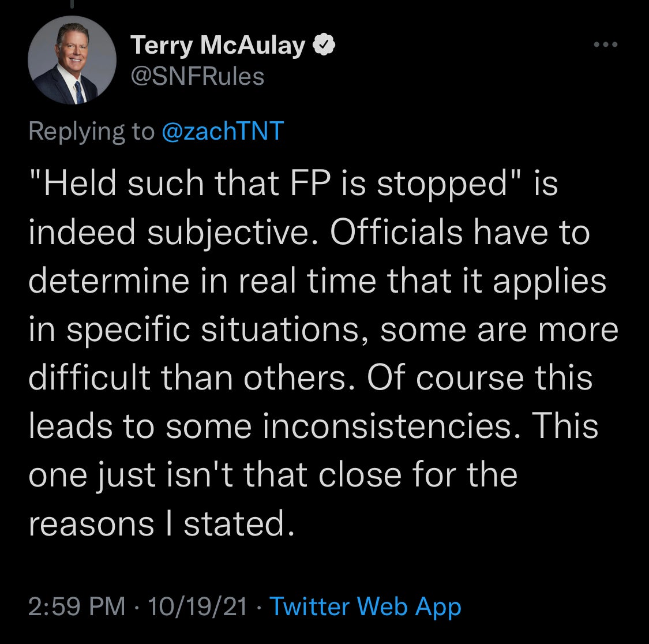Open the @zachTNT mention link

coord(223,131)
